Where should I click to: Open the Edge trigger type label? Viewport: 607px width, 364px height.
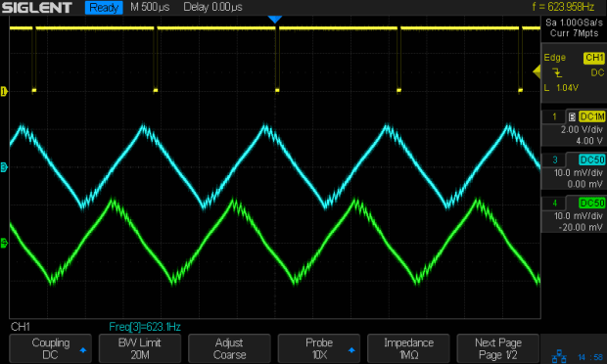[x=555, y=58]
